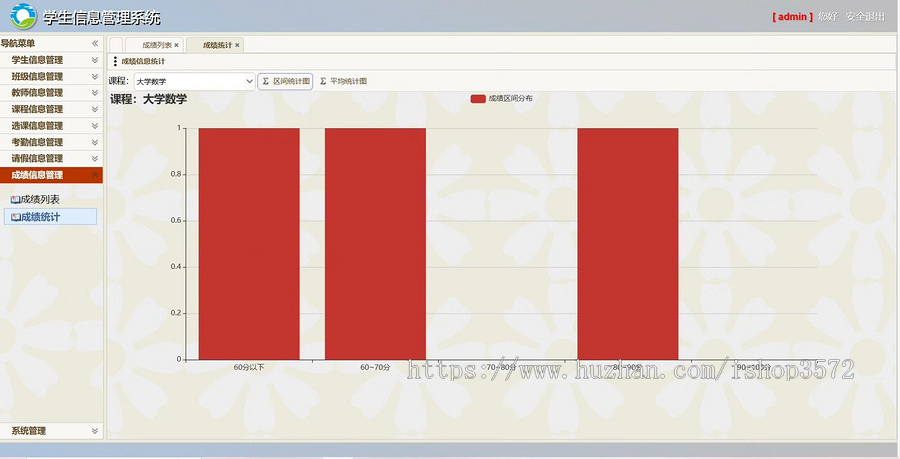Image resolution: width=900 pixels, height=459 pixels.
Task: Close the 成绩列表 tab
Action: 176,45
